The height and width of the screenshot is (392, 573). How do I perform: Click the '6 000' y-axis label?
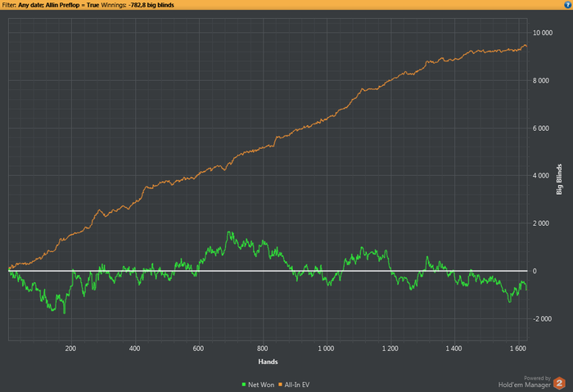click(x=541, y=128)
